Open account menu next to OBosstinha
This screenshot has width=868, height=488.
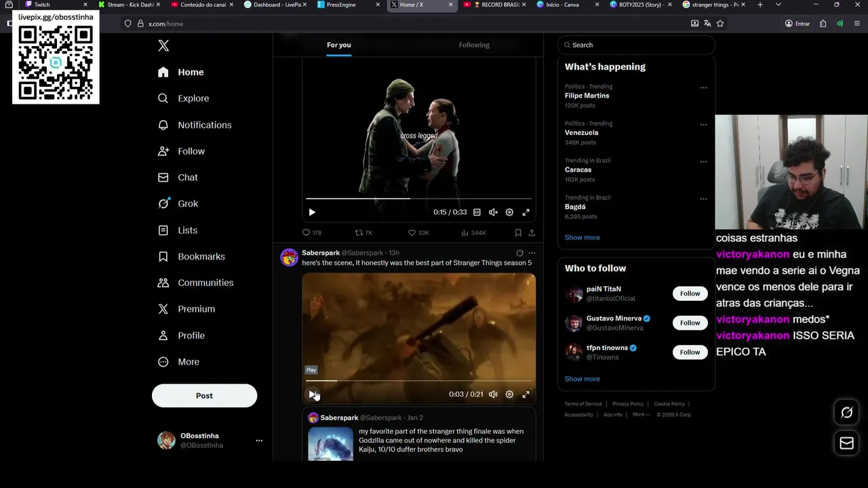pos(258,441)
